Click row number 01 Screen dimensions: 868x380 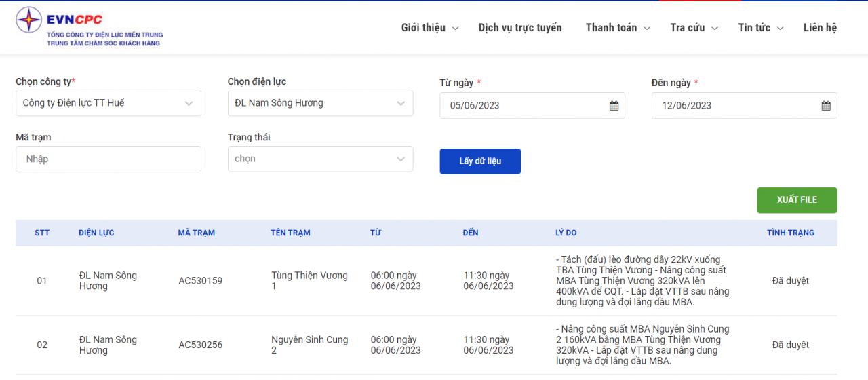[x=42, y=281]
